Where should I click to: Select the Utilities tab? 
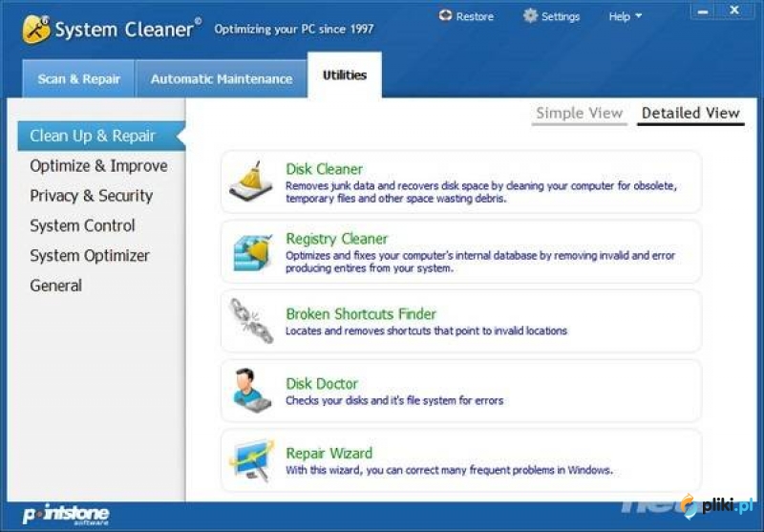(x=345, y=75)
